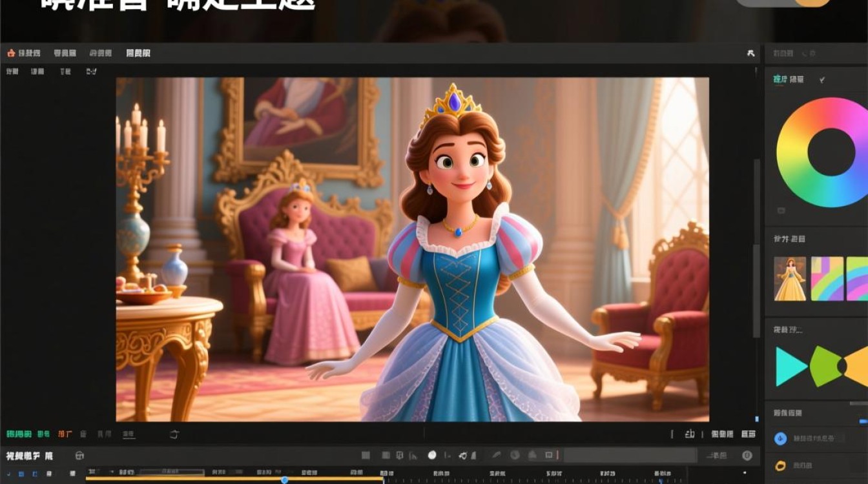The image size is (868, 484).
Task: Click the orange home icon in the top menu
Action: coord(11,53)
